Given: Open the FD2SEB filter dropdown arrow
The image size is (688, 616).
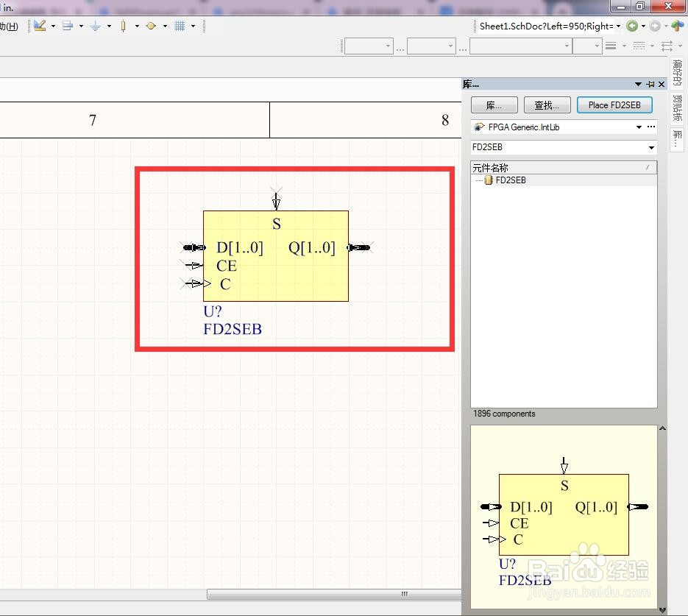Looking at the screenshot, I should pos(652,148).
